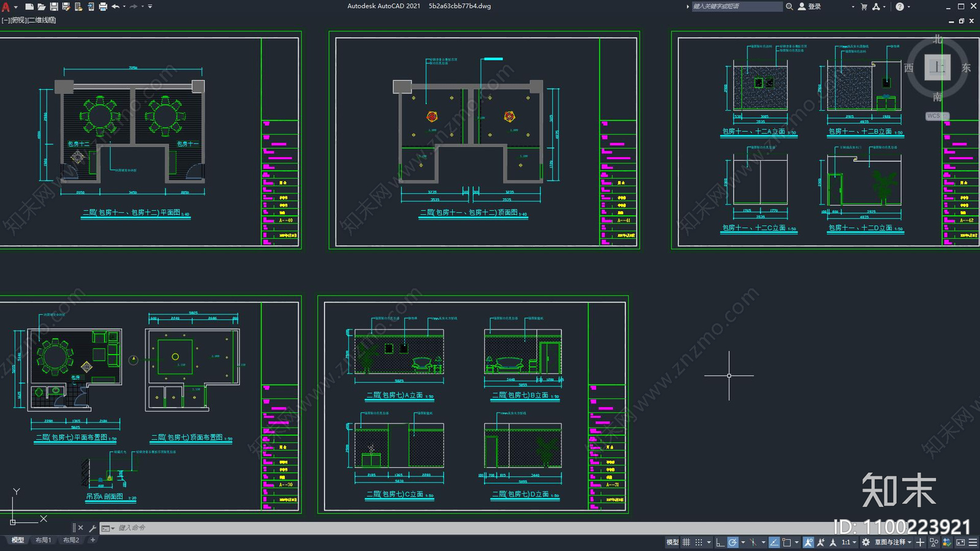Click ViewCube east direction 东
Viewport: 980px width, 551px height.
point(966,68)
